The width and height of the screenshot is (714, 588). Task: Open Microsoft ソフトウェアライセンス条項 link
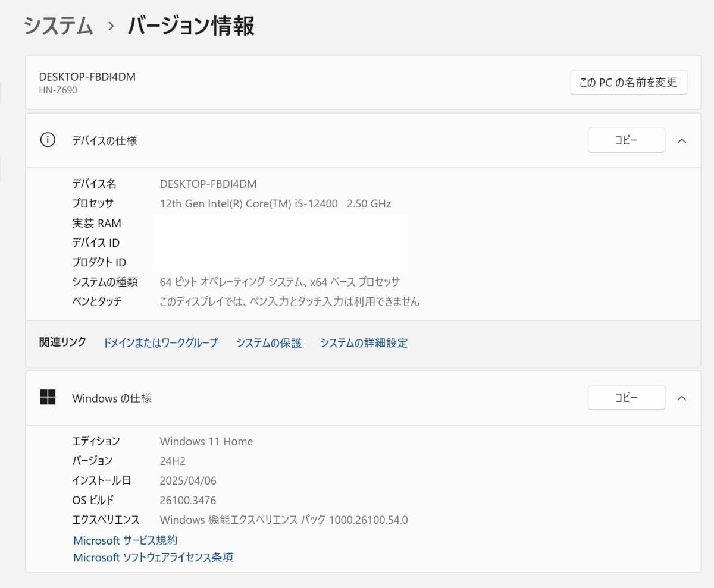coord(154,557)
